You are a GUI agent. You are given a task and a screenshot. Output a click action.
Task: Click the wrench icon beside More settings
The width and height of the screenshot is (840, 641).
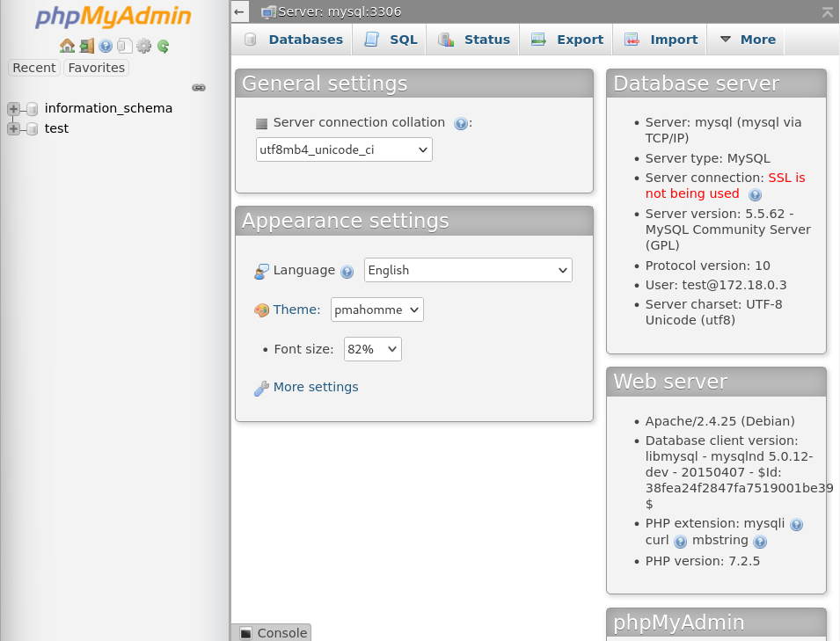261,389
